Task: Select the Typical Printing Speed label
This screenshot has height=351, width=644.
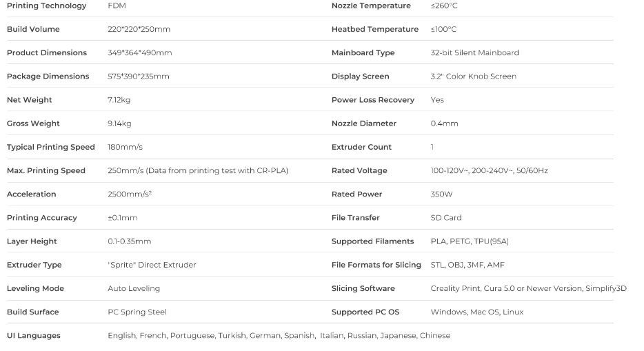Action: [50, 147]
